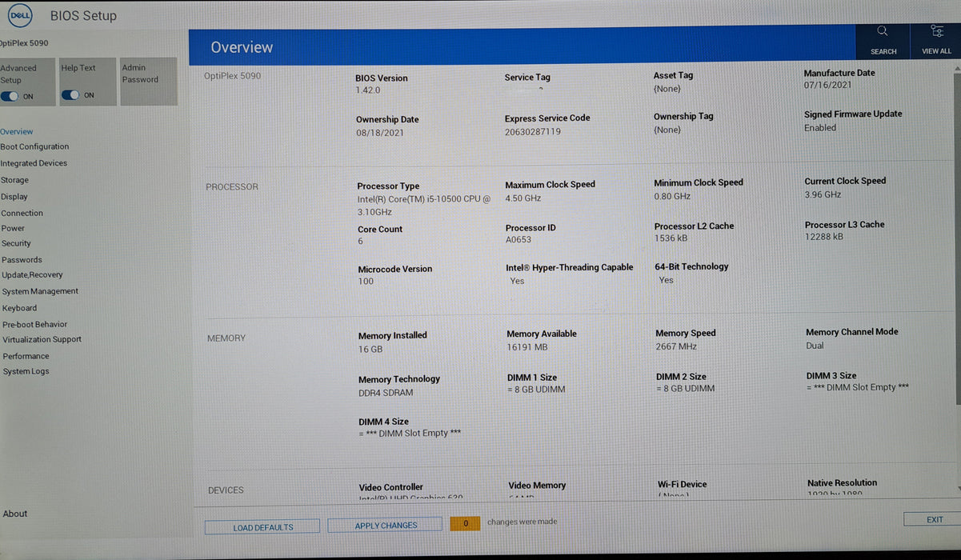Click Apply Changes button

(x=386, y=525)
